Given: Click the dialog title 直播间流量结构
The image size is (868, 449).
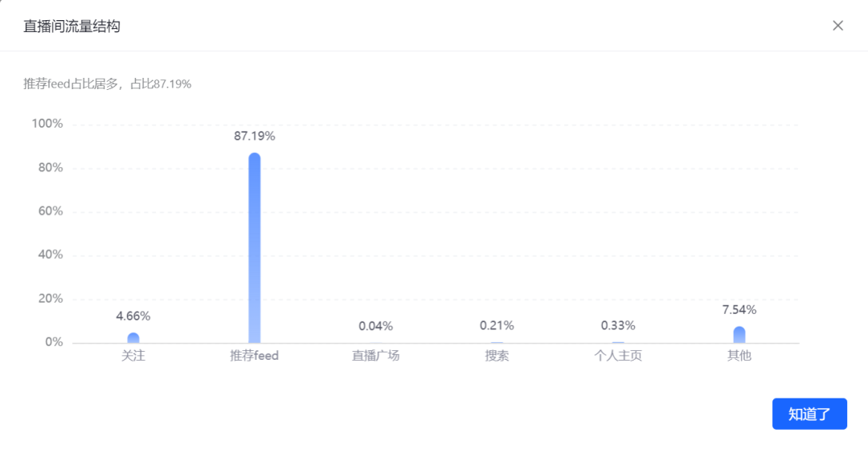Looking at the screenshot, I should (72, 26).
